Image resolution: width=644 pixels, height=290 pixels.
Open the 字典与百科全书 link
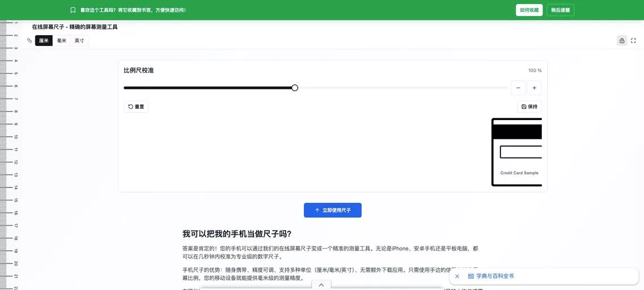click(491, 276)
